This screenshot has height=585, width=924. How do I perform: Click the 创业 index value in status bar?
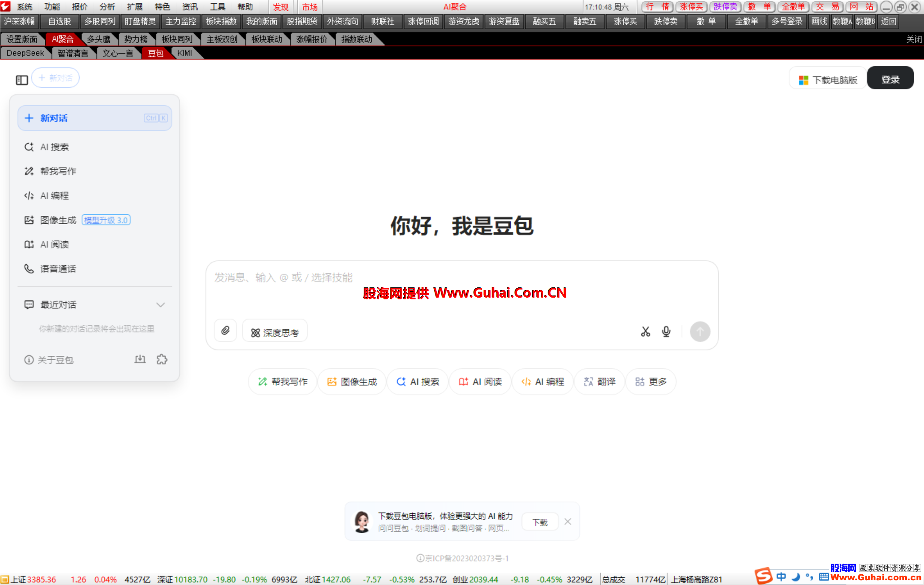[484, 579]
